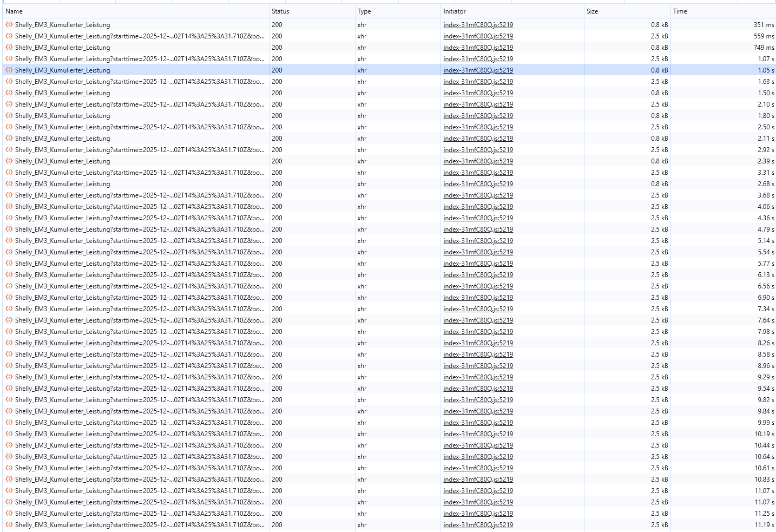The width and height of the screenshot is (776, 532).
Task: Click the xhr icon in the 1.07 s row
Action: pyautogui.click(x=9, y=59)
